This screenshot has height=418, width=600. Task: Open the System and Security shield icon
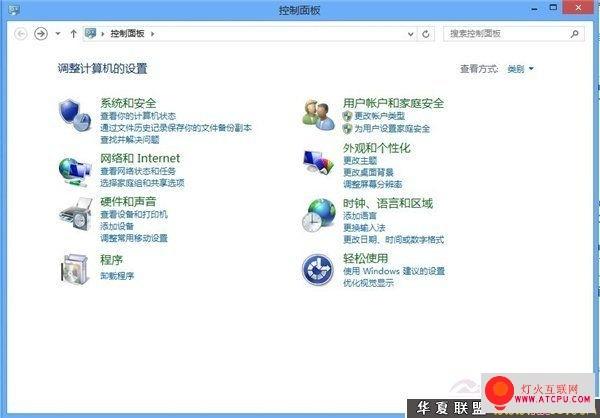pos(75,115)
